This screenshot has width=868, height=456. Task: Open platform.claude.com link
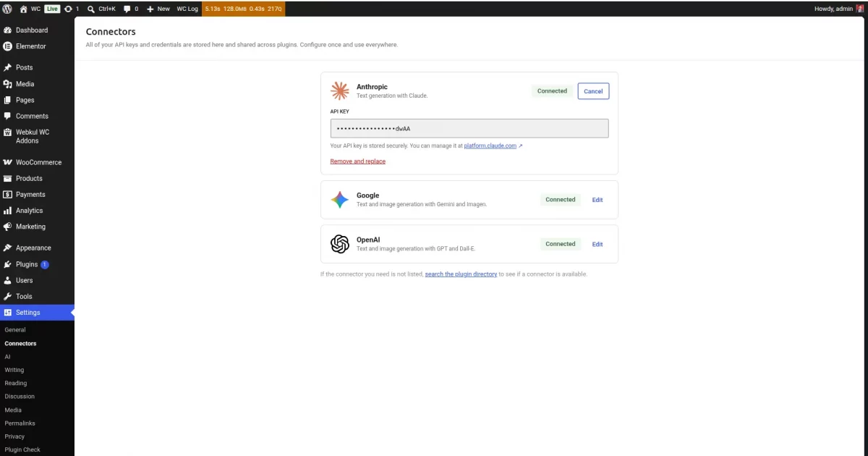490,145
